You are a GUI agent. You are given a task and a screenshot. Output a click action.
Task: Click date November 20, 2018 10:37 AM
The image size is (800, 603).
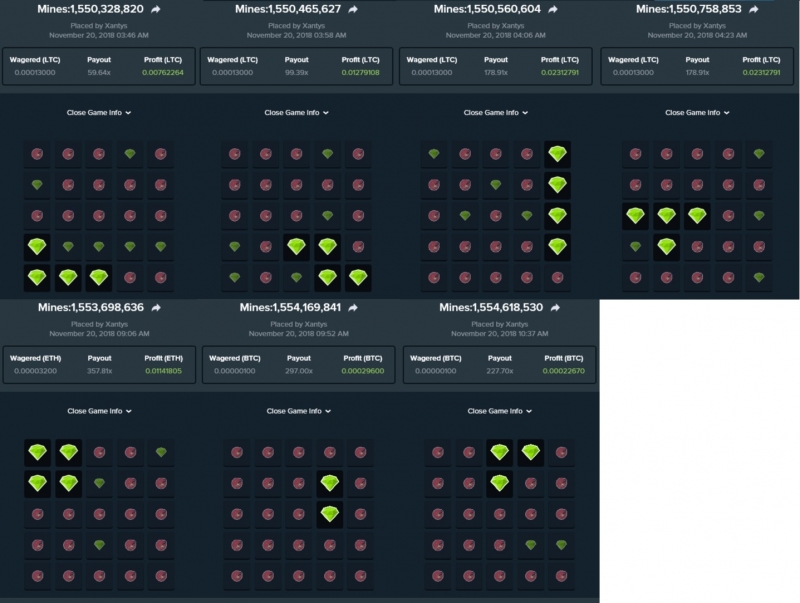click(x=499, y=334)
